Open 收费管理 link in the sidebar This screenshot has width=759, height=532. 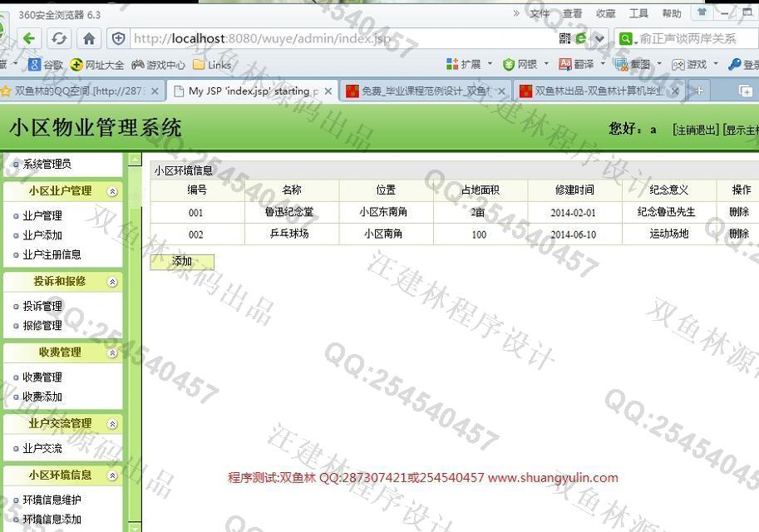[x=42, y=377]
